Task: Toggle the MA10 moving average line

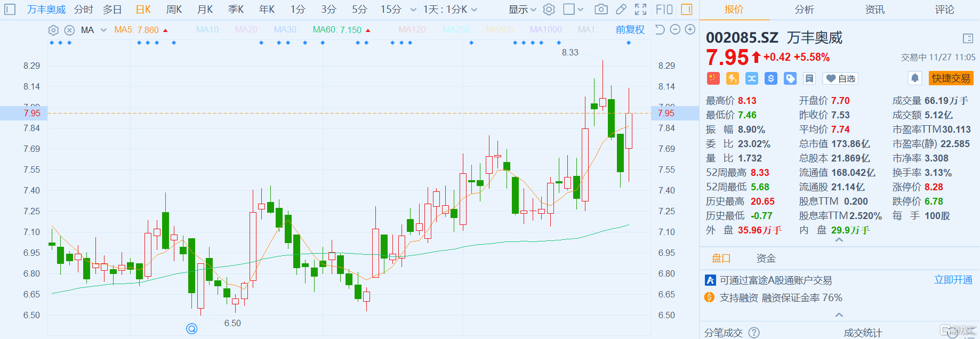Action: (208, 30)
